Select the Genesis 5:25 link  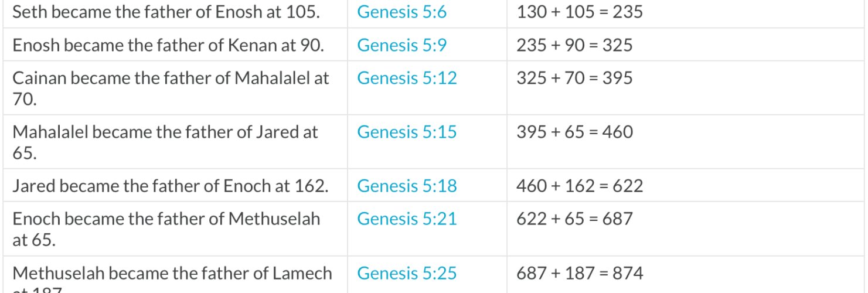tap(407, 272)
